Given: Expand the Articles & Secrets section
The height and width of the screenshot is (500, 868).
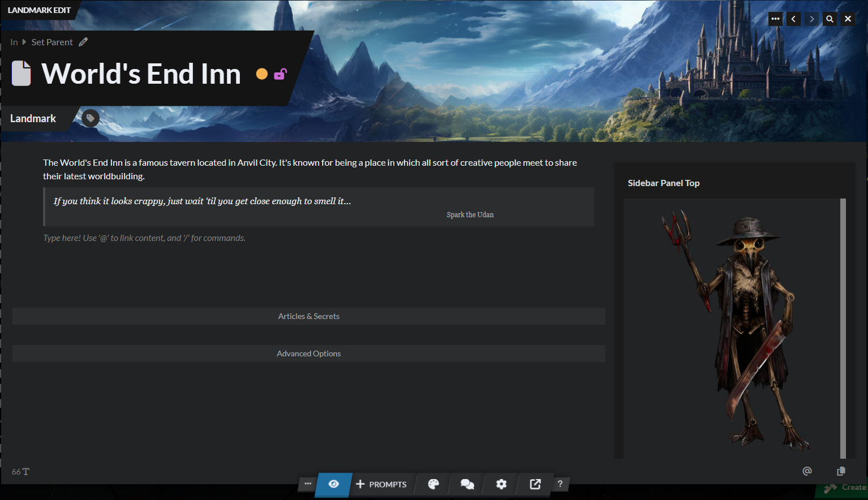Looking at the screenshot, I should (x=308, y=316).
